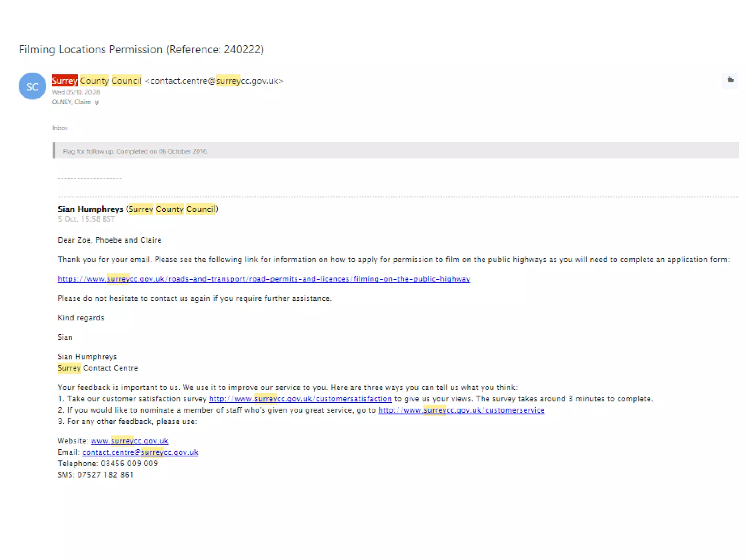Open the customersatisfaction survey link
Viewport: 747px width, 560px height.
tap(300, 399)
